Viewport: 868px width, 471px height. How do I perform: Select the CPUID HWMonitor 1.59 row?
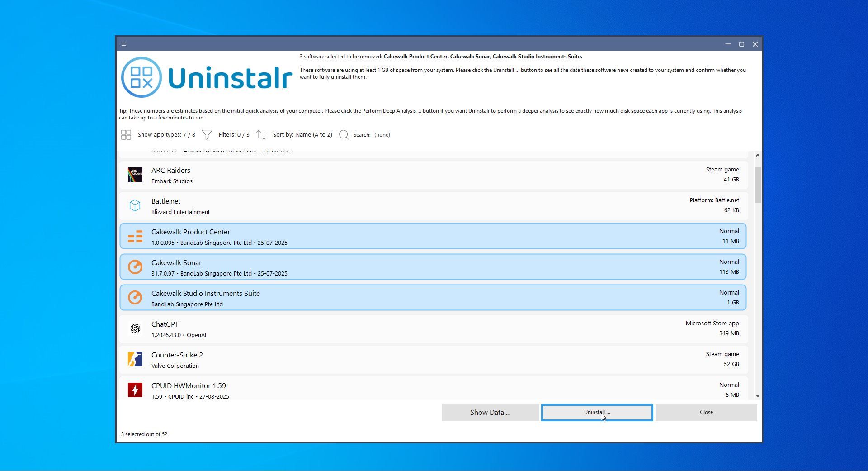tap(433, 388)
